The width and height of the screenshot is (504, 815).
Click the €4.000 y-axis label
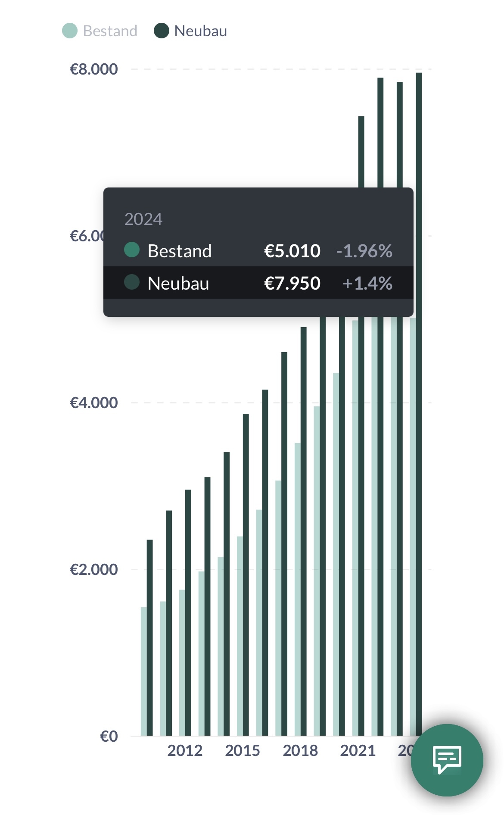(x=94, y=403)
